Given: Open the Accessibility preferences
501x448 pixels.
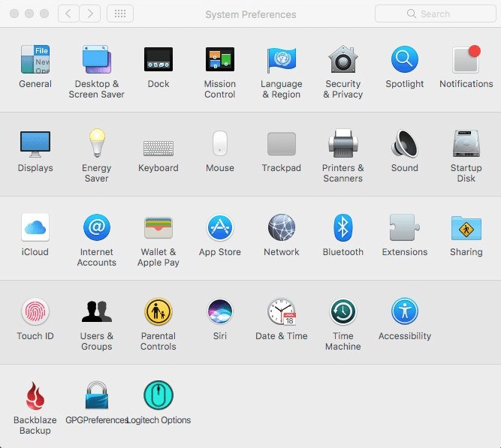Looking at the screenshot, I should coord(404,312).
